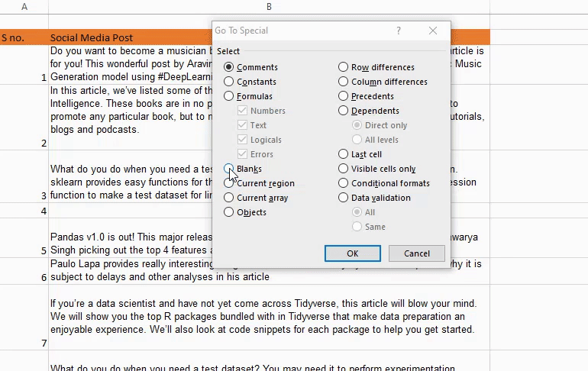588x371 pixels.
Task: Pick the Blanks radio button
Action: point(229,169)
